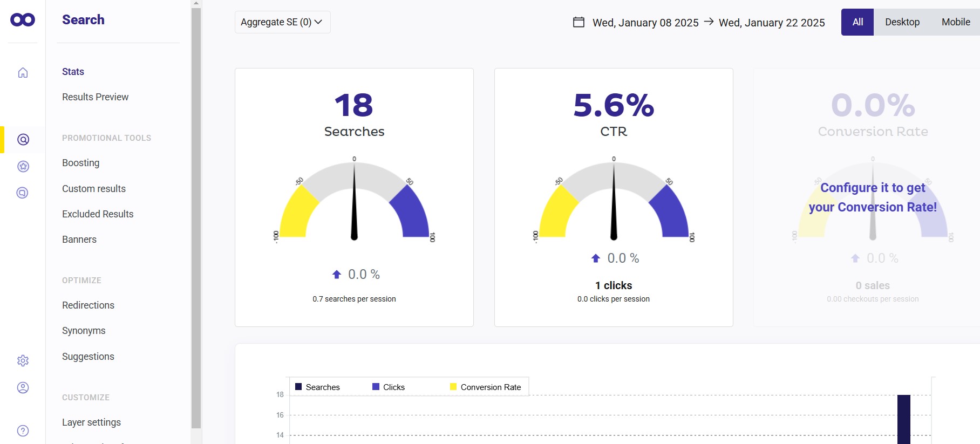Change the start date Wed, January 08 2025
The width and height of the screenshot is (980, 444).
coord(645,23)
